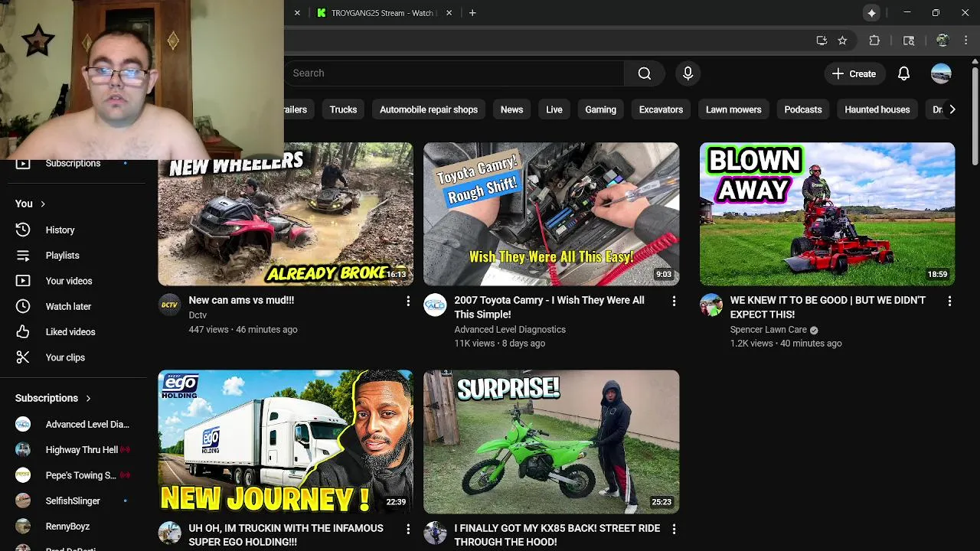Click the Dctv channel name
980x551 pixels.
pyautogui.click(x=198, y=315)
